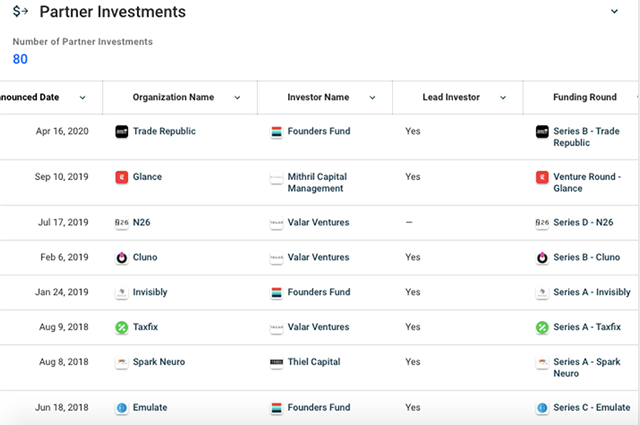This screenshot has width=640, height=425.
Task: Open the Spark Neuro organization link
Action: click(x=159, y=362)
